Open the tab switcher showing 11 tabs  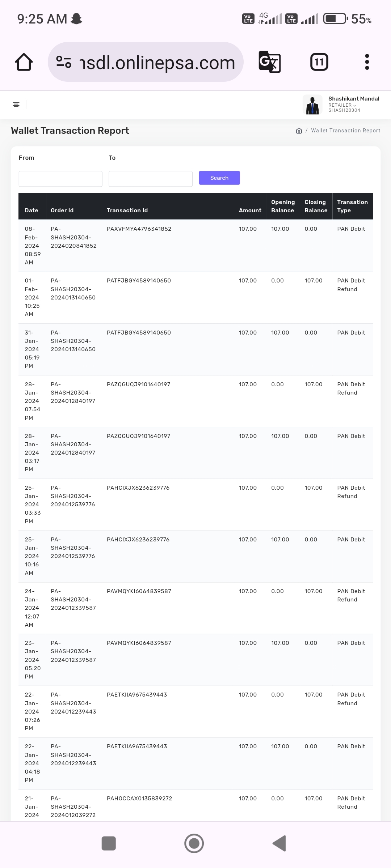(x=319, y=62)
